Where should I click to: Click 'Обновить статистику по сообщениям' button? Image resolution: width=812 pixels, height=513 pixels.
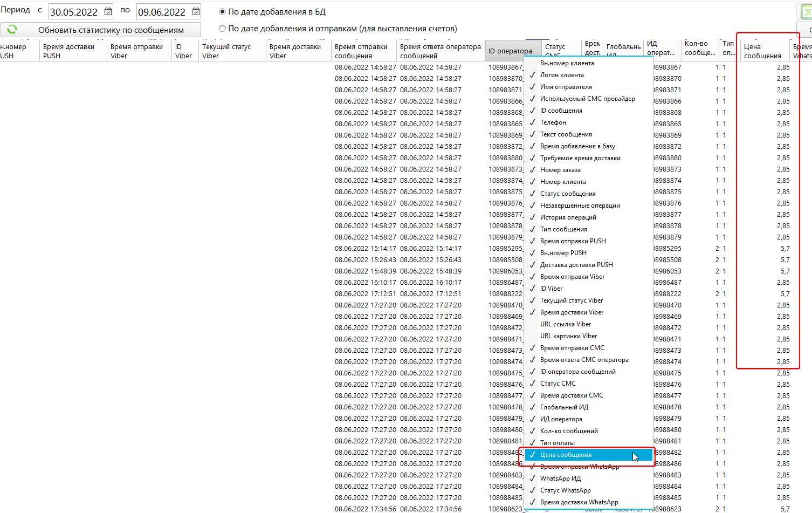[x=111, y=30]
